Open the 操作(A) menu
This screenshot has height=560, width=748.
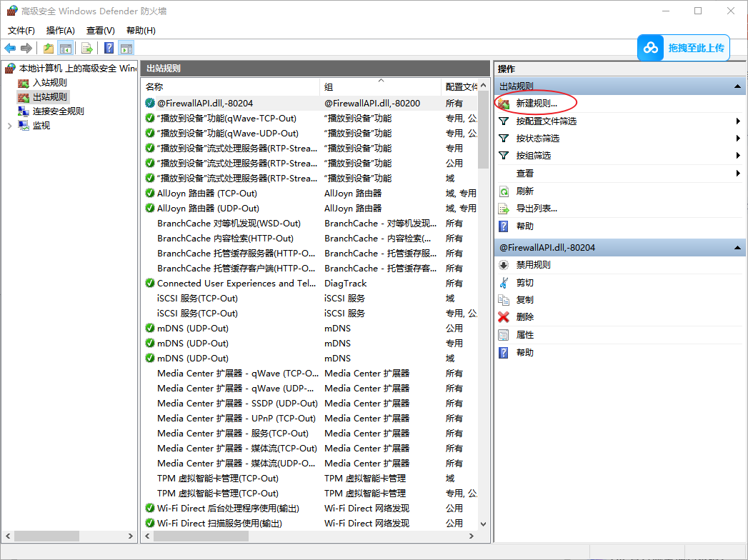click(x=61, y=31)
